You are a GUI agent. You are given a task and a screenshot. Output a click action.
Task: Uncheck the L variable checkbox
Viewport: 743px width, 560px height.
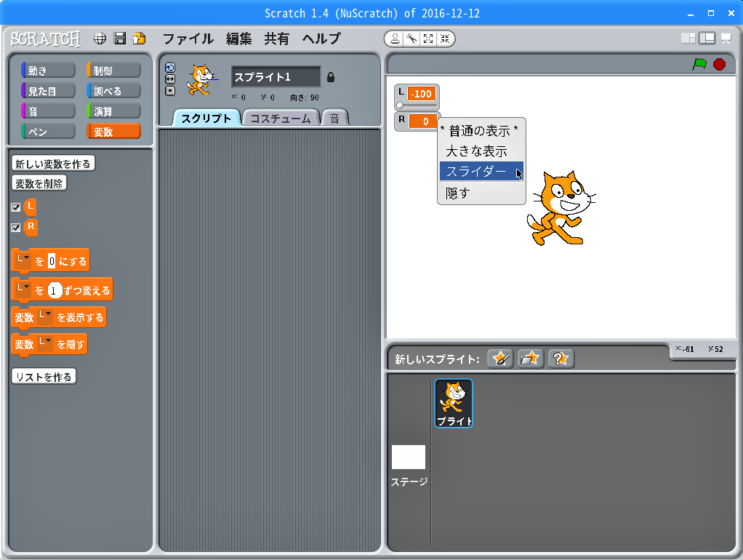coord(16,207)
